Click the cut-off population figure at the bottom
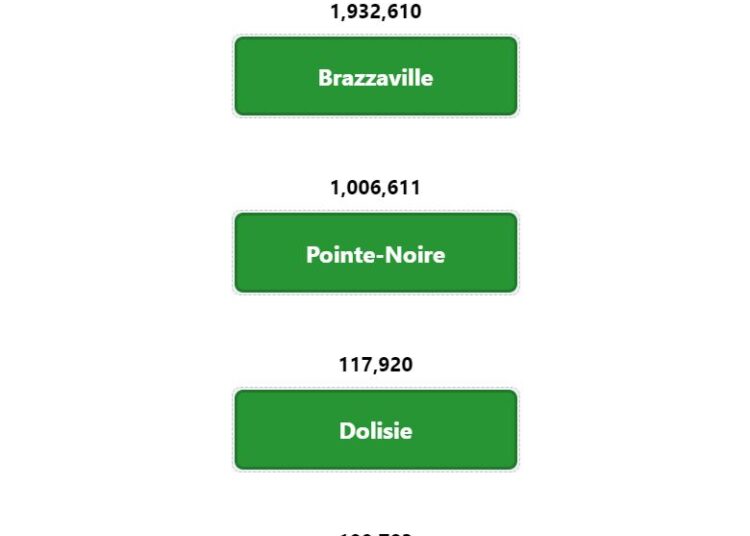Viewport: 750px width, 536px height. (x=375, y=534)
